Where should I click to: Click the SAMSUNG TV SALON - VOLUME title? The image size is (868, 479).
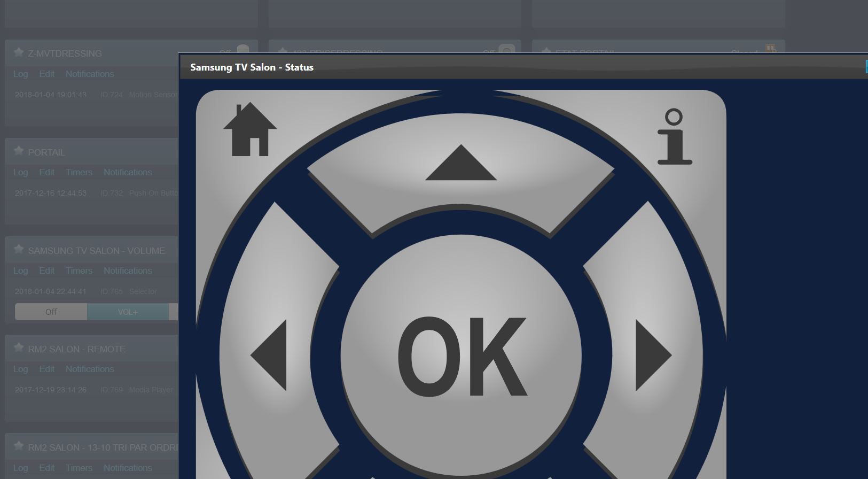click(x=96, y=251)
